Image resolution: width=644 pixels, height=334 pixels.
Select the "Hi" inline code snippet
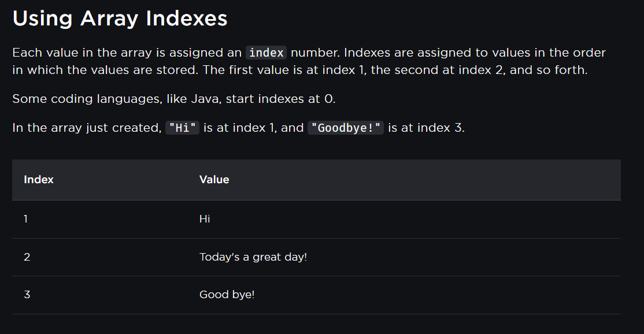[182, 128]
